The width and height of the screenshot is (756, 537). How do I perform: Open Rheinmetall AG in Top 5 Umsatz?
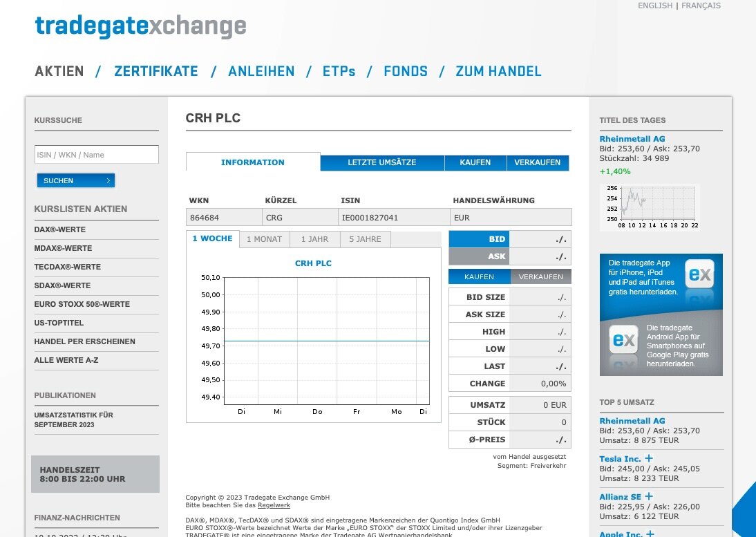coord(632,421)
